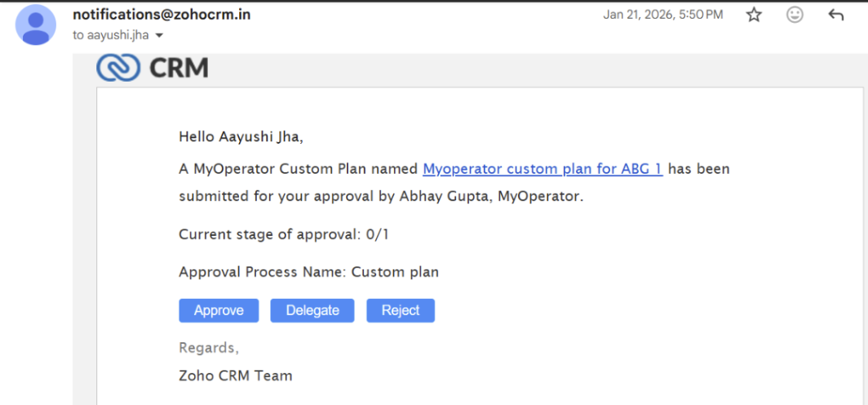Click the 'to aayushi.jha' recipient text

(x=113, y=35)
